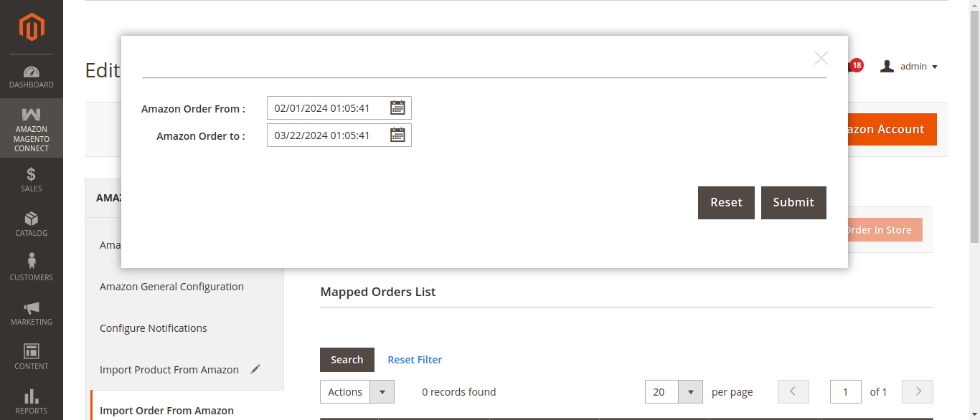Click the Reset button in popup
Image resolution: width=980 pixels, height=420 pixels.
[x=726, y=203]
